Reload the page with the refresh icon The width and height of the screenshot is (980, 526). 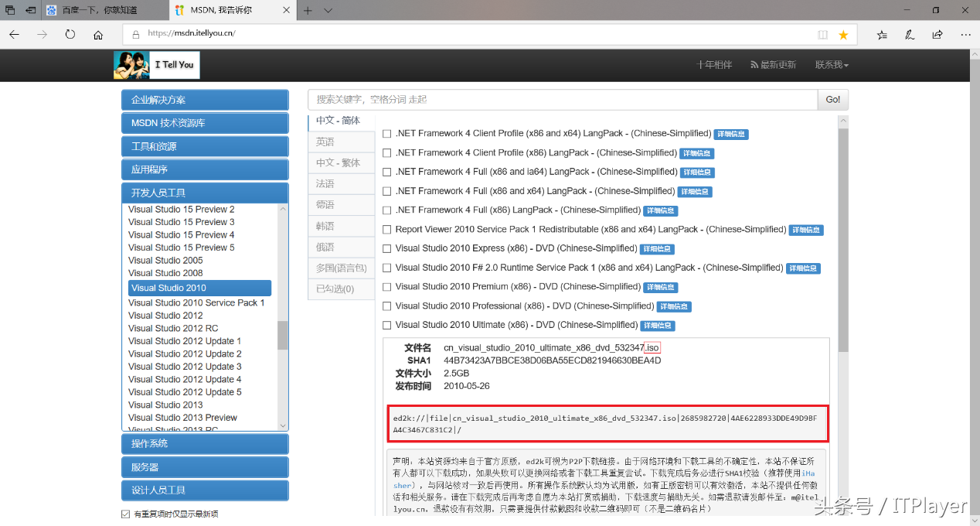point(70,35)
